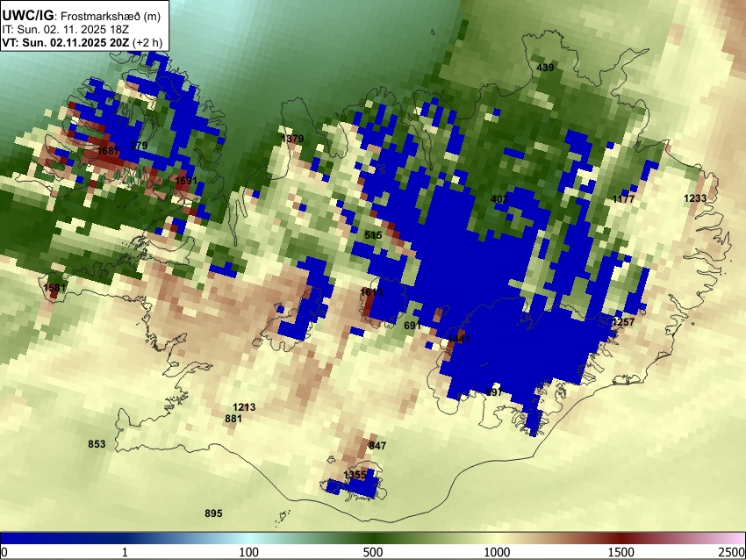
Task: Click the dark red colorbar section above 1500
Action: 621,538
